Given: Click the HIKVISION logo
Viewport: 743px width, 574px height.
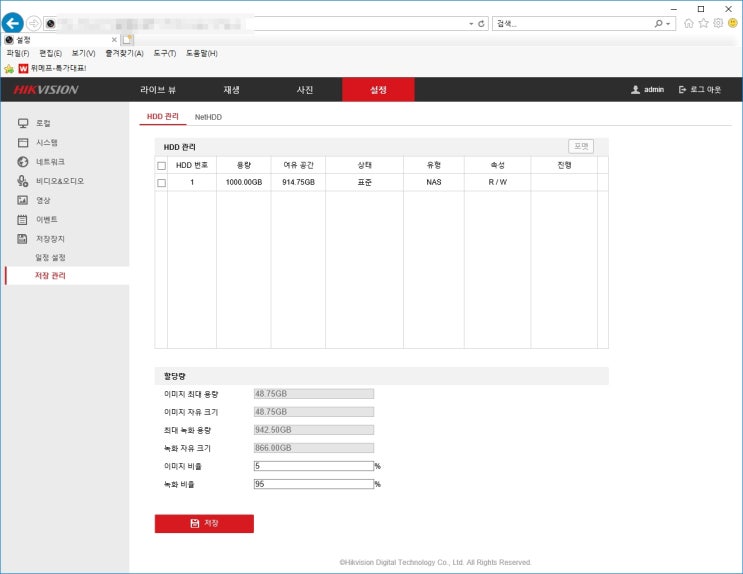Looking at the screenshot, I should coord(46,90).
